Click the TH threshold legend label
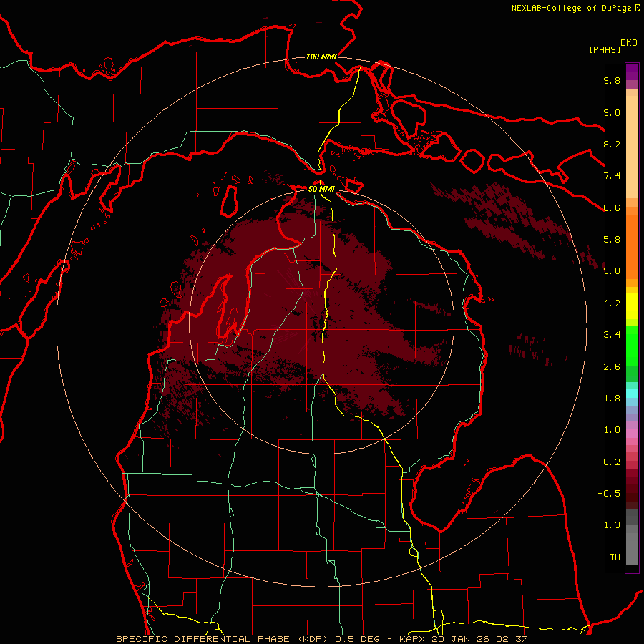This screenshot has width=644, height=644. 615,557
